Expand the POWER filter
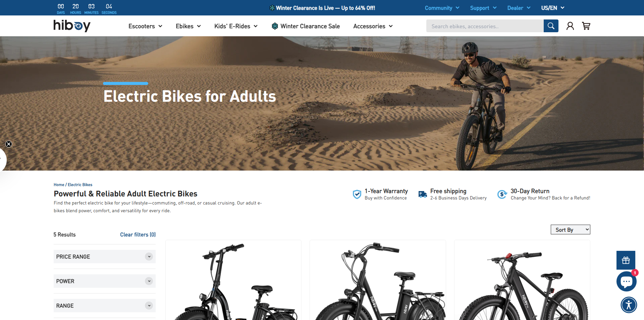644x320 pixels. pyautogui.click(x=105, y=281)
